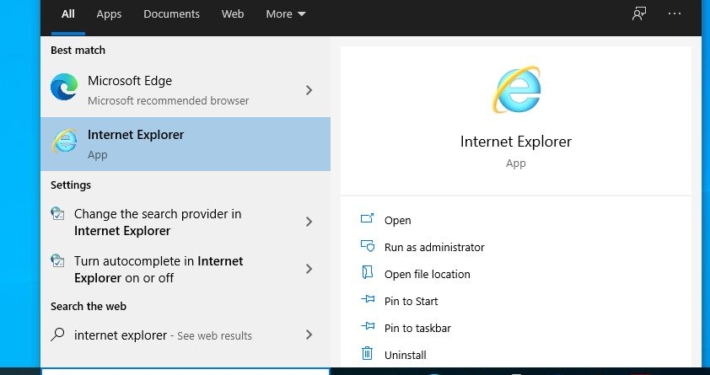The height and width of the screenshot is (375, 710).
Task: Choose Uninstall action
Action: pos(405,355)
